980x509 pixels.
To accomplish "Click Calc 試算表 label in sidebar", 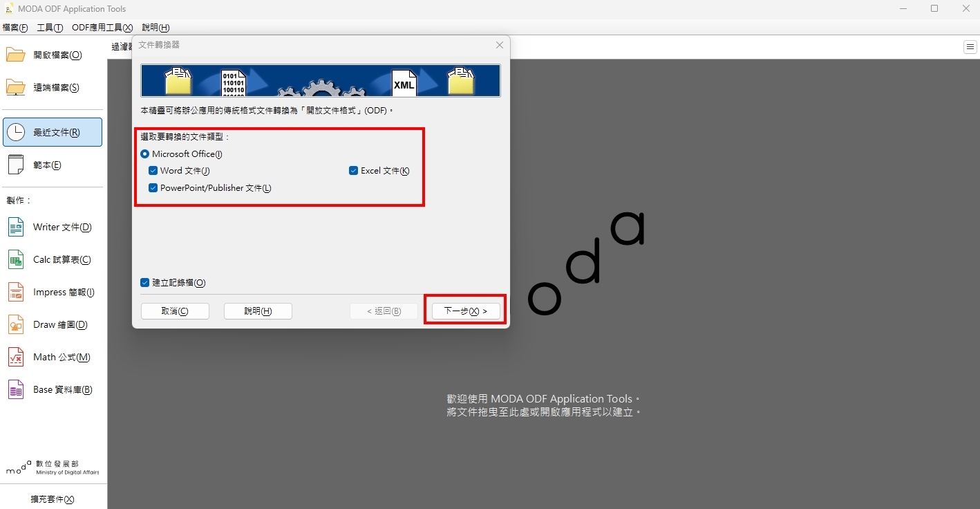I will 62,260.
